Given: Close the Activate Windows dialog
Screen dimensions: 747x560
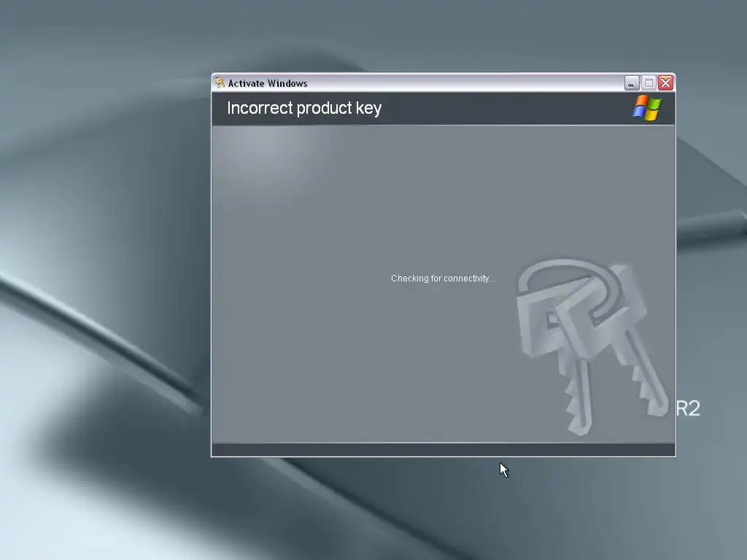Looking at the screenshot, I should coord(665,83).
